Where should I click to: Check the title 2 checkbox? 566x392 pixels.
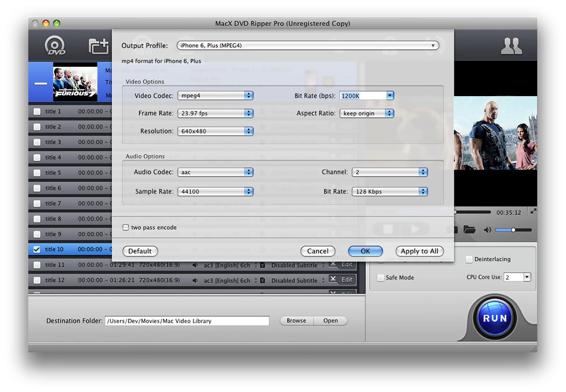(x=37, y=127)
